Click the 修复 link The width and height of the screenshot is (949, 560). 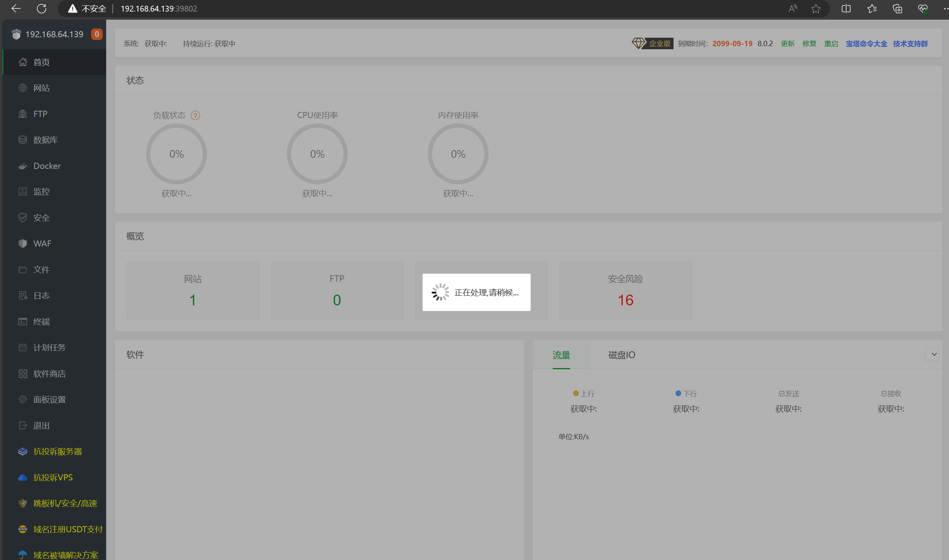tap(809, 44)
